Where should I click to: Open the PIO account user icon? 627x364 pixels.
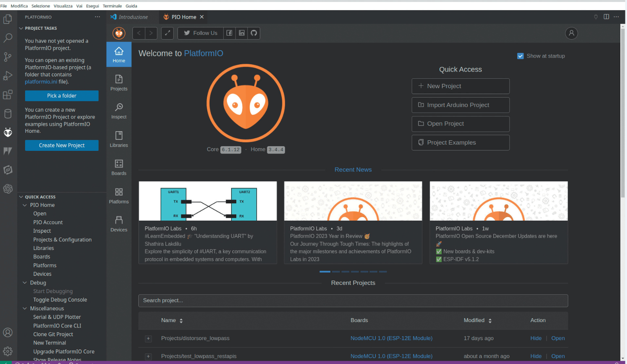point(571,33)
